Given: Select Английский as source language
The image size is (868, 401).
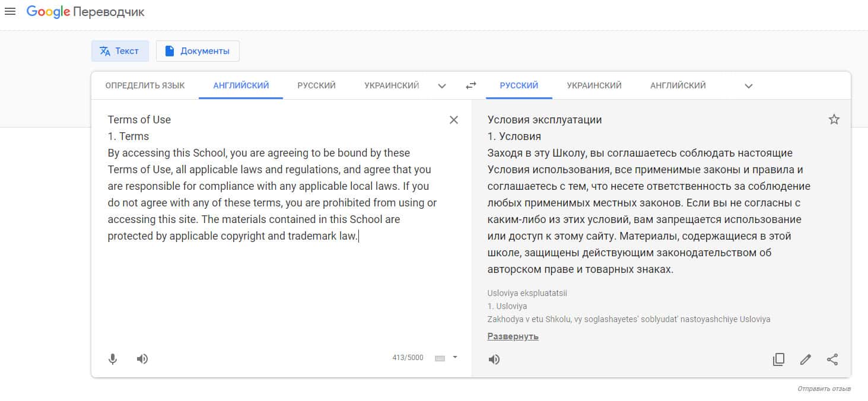Looking at the screenshot, I should 241,85.
